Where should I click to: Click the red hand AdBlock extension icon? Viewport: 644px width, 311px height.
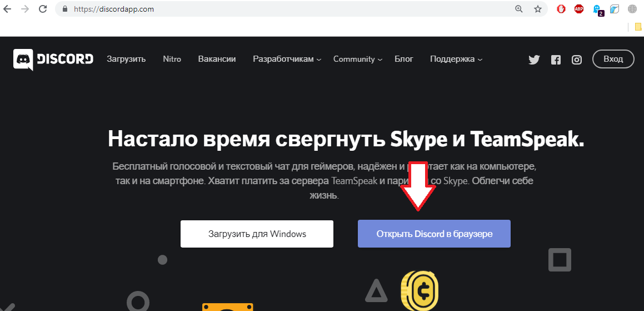point(561,9)
